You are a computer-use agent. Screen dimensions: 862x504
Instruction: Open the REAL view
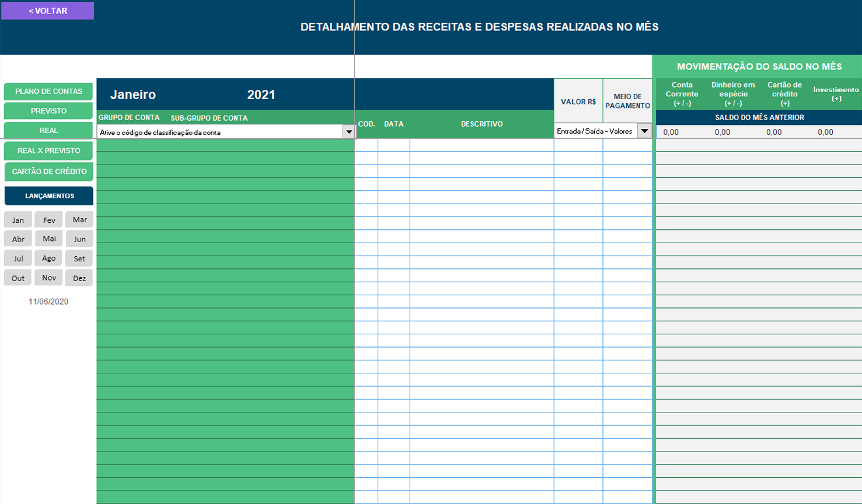48,131
